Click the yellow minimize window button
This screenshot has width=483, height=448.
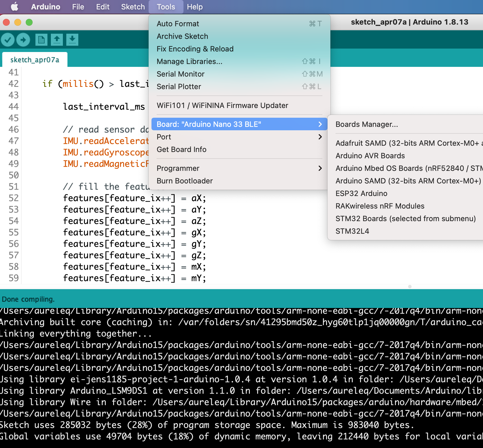(18, 22)
